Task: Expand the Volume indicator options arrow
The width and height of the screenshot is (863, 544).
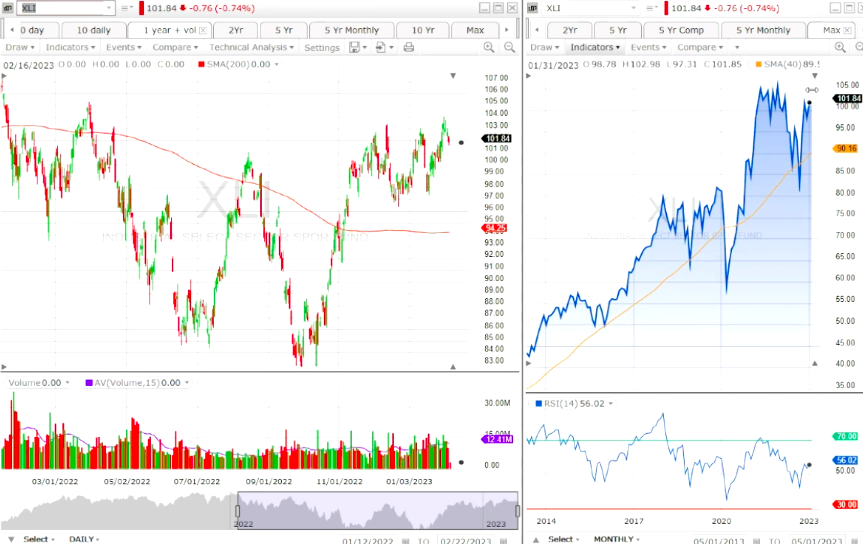Action: pos(67,383)
